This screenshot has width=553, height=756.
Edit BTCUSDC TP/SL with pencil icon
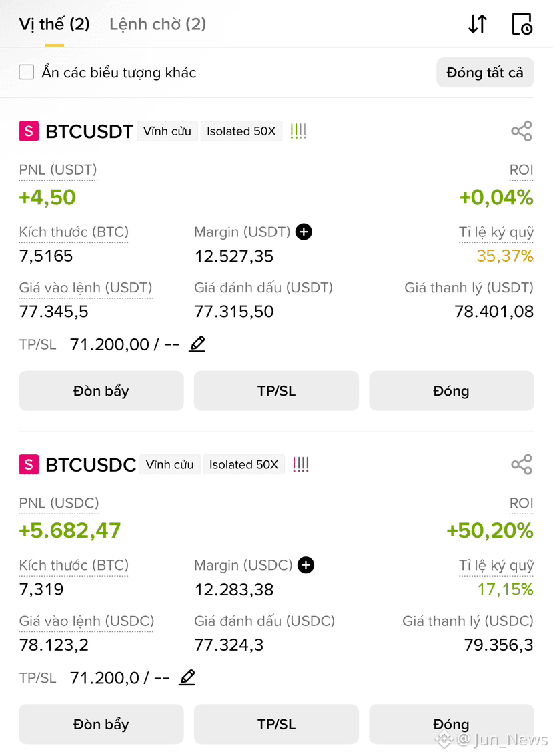pyautogui.click(x=187, y=677)
